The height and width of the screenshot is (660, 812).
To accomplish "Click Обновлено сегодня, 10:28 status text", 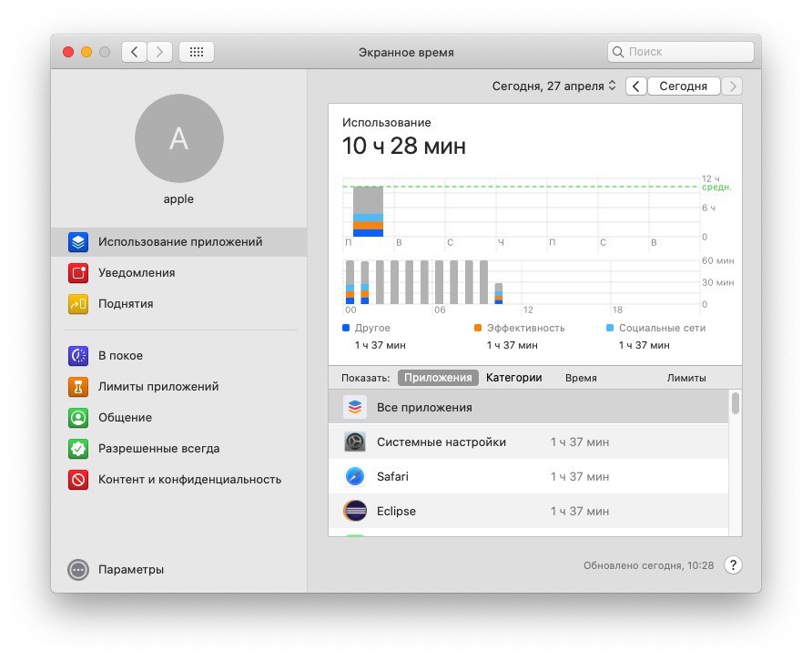I will click(648, 565).
